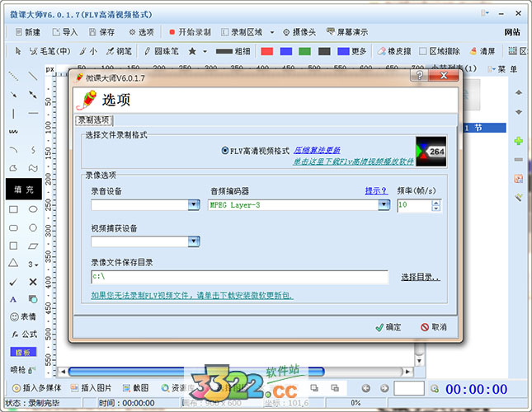Click 清屏 to clear screen
The width and height of the screenshot is (532, 412).
coord(483,51)
